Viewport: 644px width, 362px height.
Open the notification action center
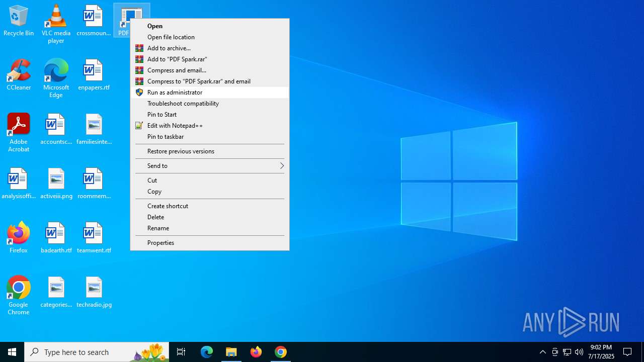[628, 352]
